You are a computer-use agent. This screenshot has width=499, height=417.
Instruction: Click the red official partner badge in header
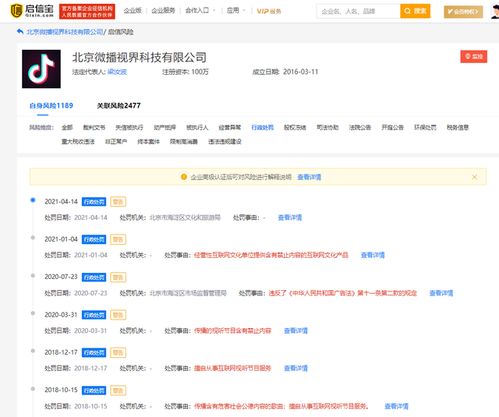(87, 11)
